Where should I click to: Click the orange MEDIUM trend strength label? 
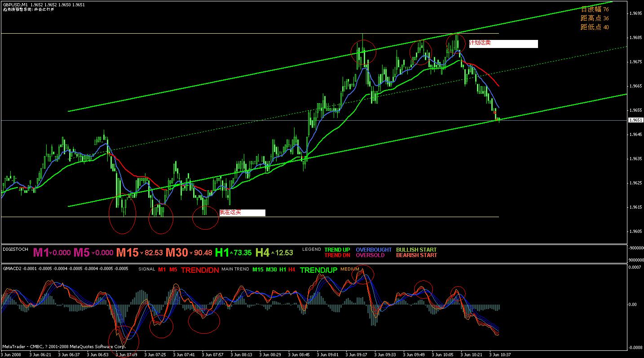(350, 269)
